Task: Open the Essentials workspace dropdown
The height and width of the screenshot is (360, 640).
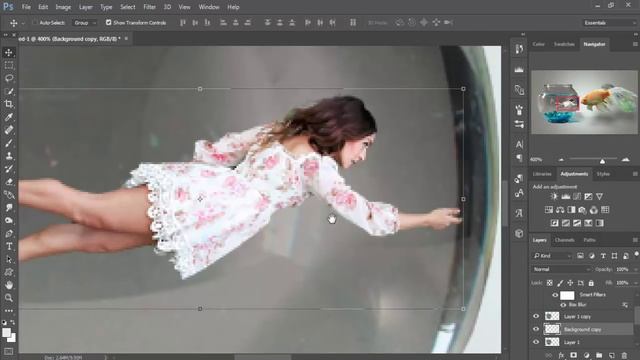Action: tap(609, 23)
